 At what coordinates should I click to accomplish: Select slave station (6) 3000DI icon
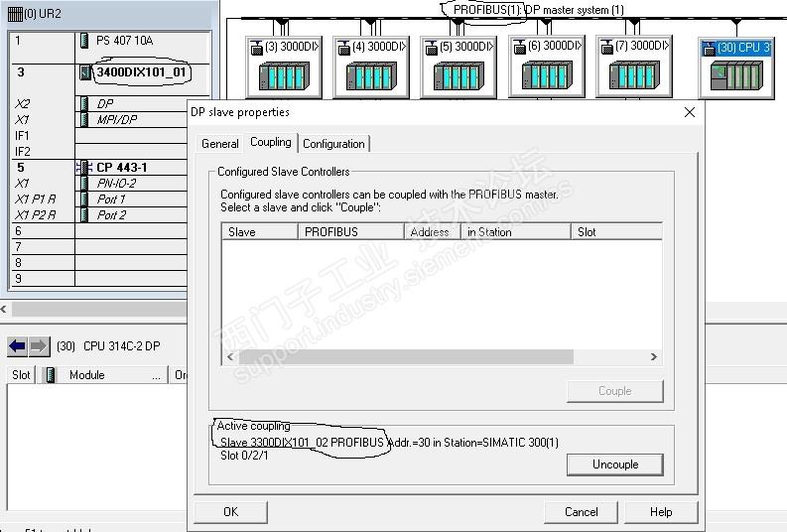pyautogui.click(x=547, y=75)
